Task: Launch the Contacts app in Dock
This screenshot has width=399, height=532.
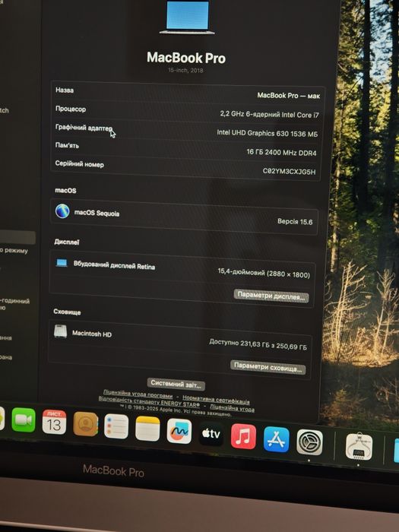Action: 85,424
